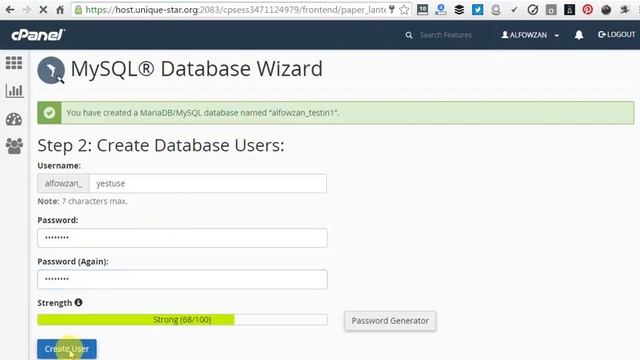Open the dashboard gauge sidebar icon
The height and width of the screenshot is (360, 640).
tap(14, 119)
